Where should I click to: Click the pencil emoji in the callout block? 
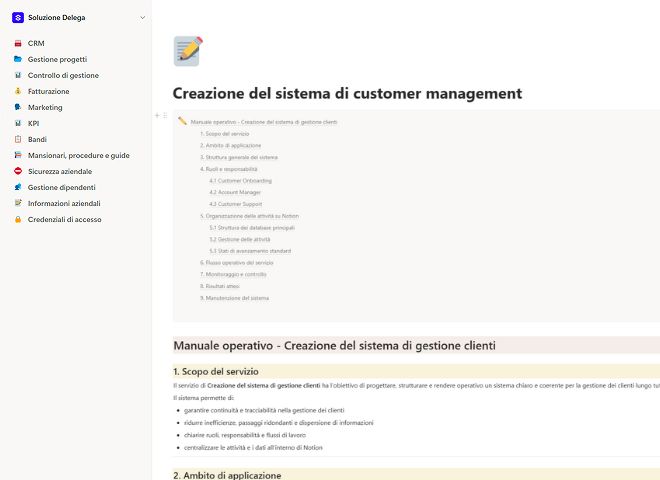coord(182,121)
